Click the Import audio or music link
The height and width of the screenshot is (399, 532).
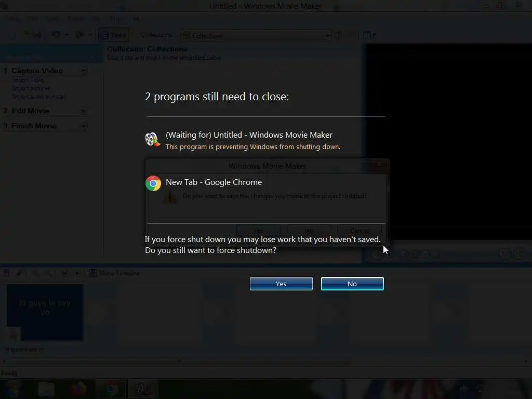click(x=38, y=97)
